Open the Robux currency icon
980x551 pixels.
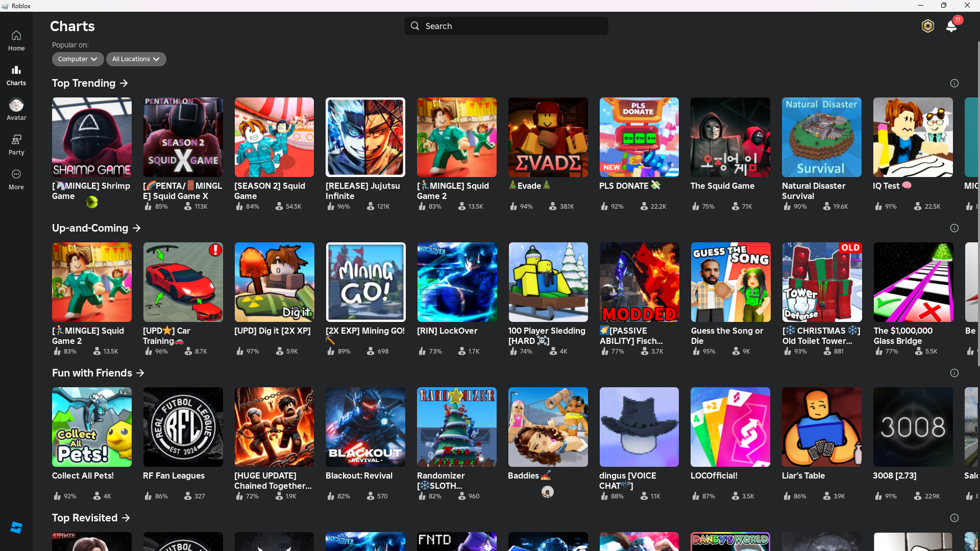point(927,26)
